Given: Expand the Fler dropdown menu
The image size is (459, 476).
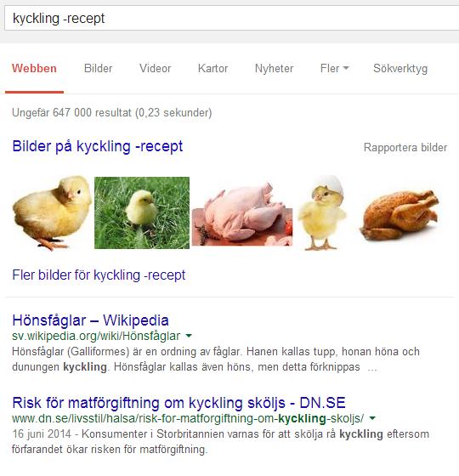Looking at the screenshot, I should pos(335,68).
